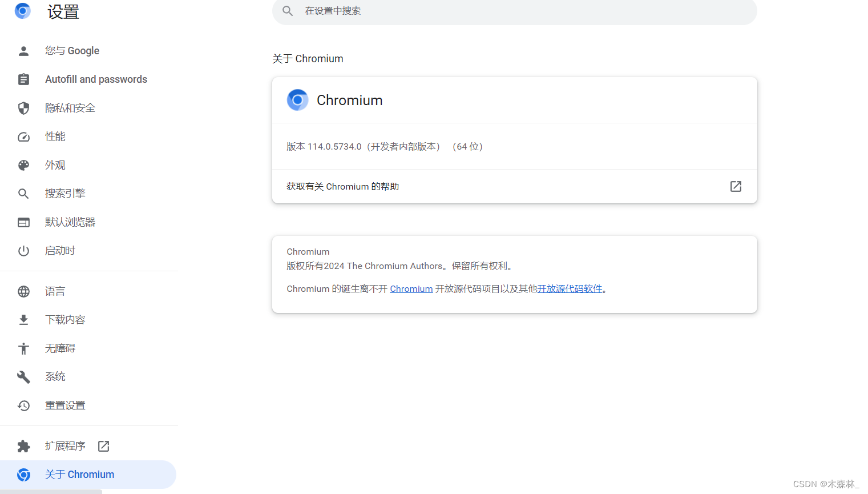The width and height of the screenshot is (868, 494).
Task: Click the power icon for 启动时
Action: pos(23,251)
